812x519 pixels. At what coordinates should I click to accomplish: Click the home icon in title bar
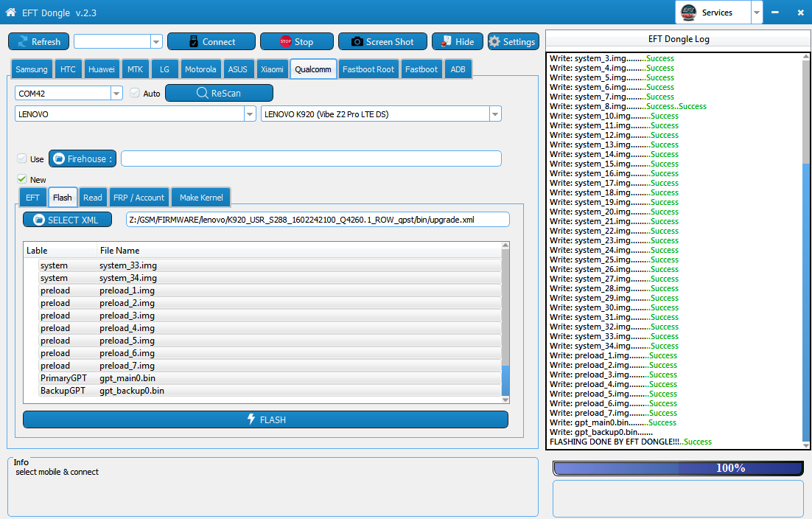(10, 12)
